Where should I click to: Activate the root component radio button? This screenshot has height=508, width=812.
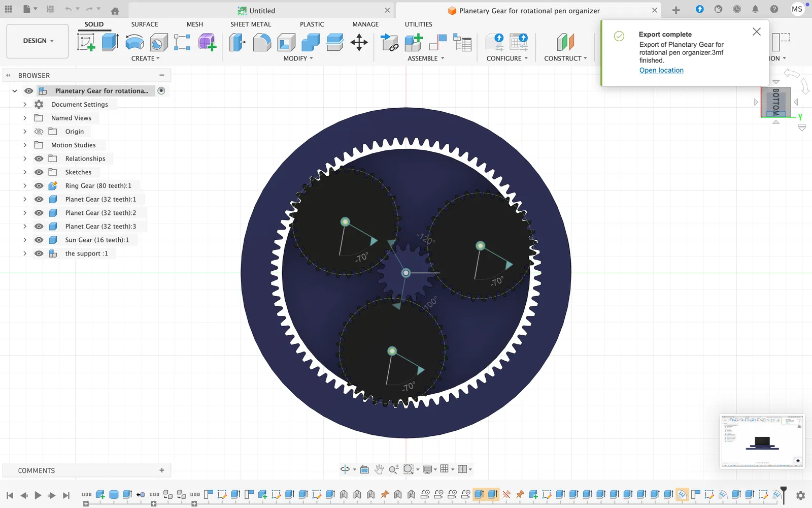point(161,91)
